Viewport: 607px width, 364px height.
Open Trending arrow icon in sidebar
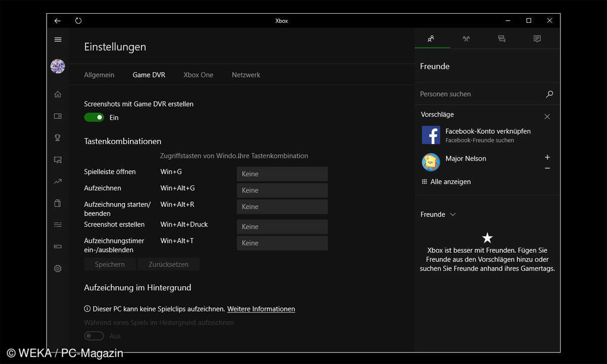coord(58,181)
